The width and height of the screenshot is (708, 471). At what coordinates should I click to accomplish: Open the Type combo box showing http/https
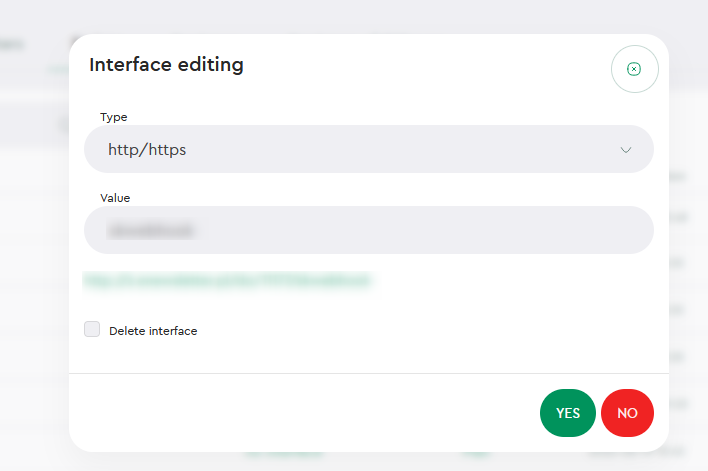click(x=368, y=149)
